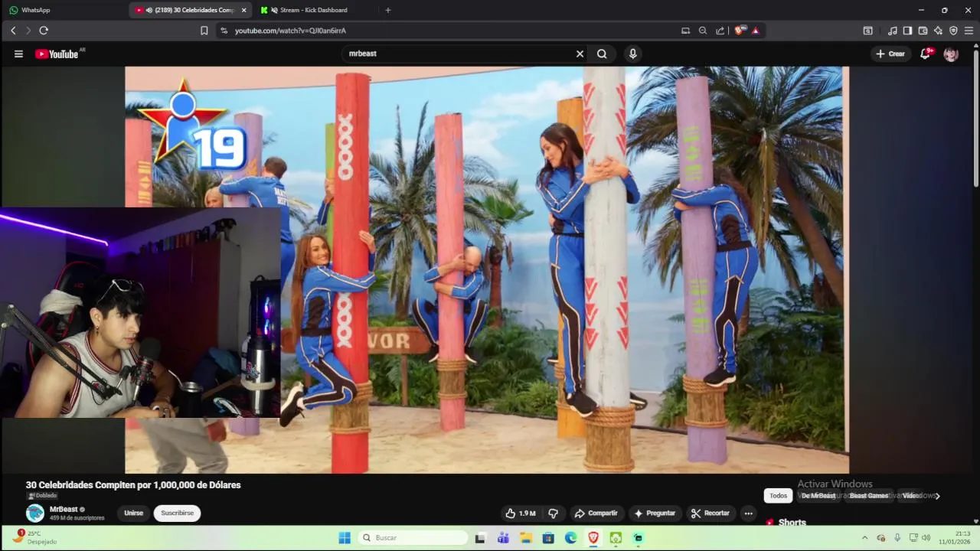This screenshot has width=980, height=551.
Task: Clear the mrbeast search text
Action: pyautogui.click(x=580, y=54)
